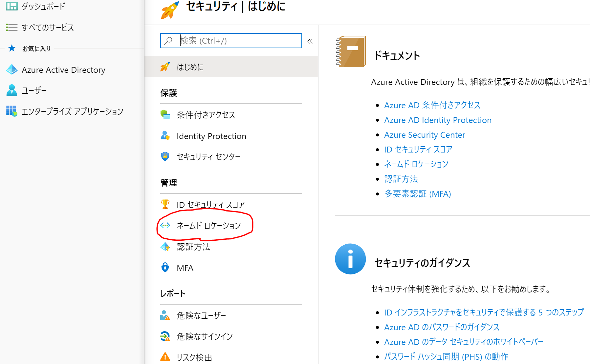Select the はじめに menu item

pyautogui.click(x=231, y=67)
